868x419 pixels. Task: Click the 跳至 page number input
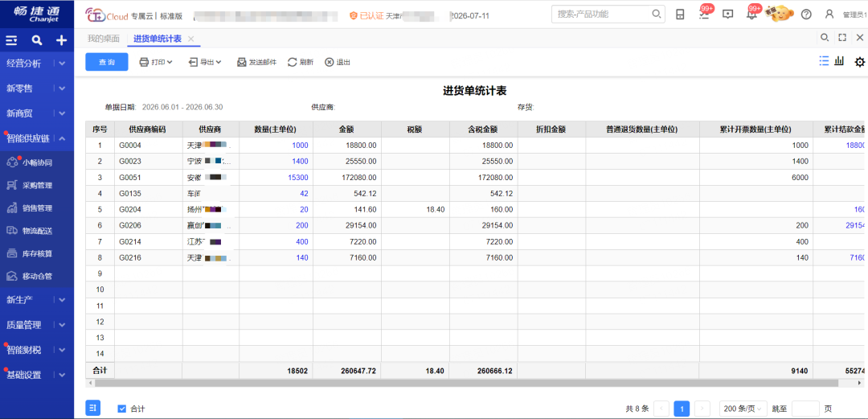point(805,409)
